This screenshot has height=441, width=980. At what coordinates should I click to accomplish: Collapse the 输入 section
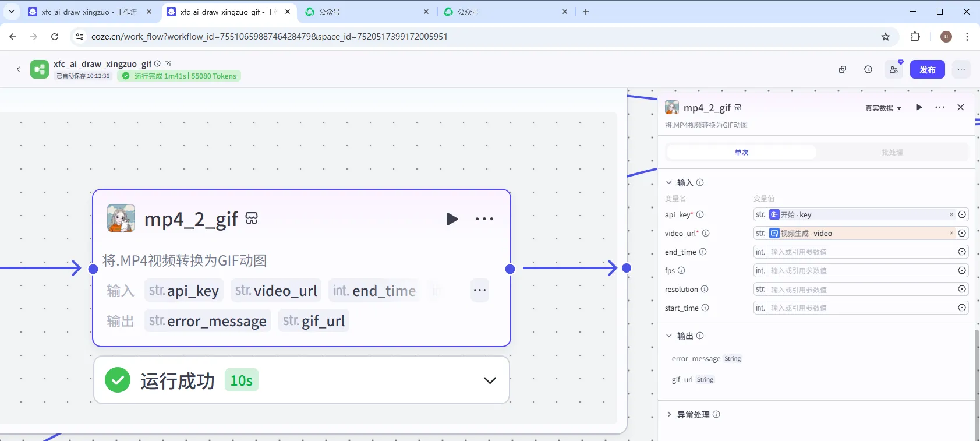[669, 182]
